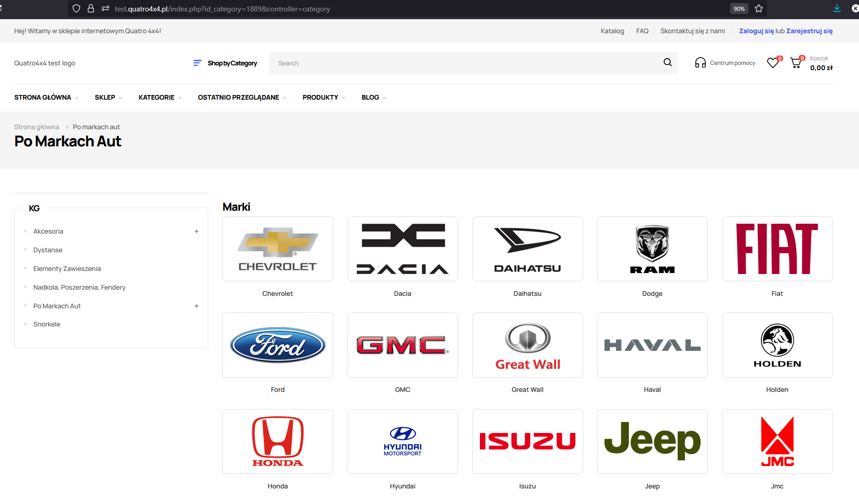The width and height of the screenshot is (859, 504).
Task: Click Strona główna breadcrumb link
Action: click(36, 127)
